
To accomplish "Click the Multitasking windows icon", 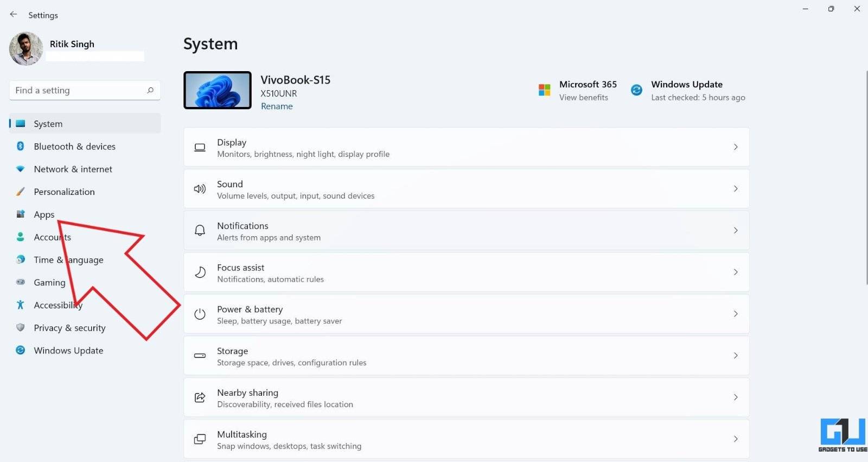I will tap(200, 439).
